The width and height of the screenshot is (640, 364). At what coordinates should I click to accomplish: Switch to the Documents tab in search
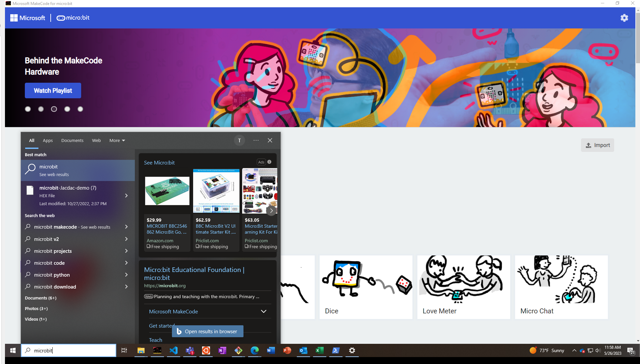point(72,140)
